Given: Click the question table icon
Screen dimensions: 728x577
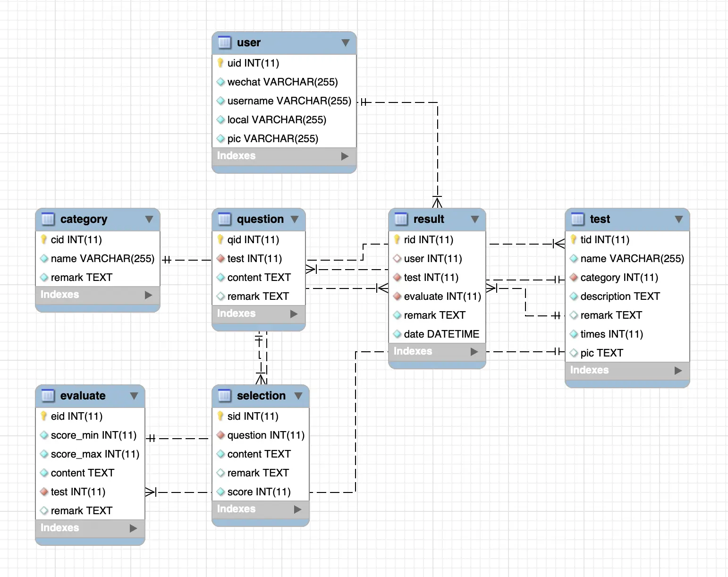Looking at the screenshot, I should pos(225,219).
